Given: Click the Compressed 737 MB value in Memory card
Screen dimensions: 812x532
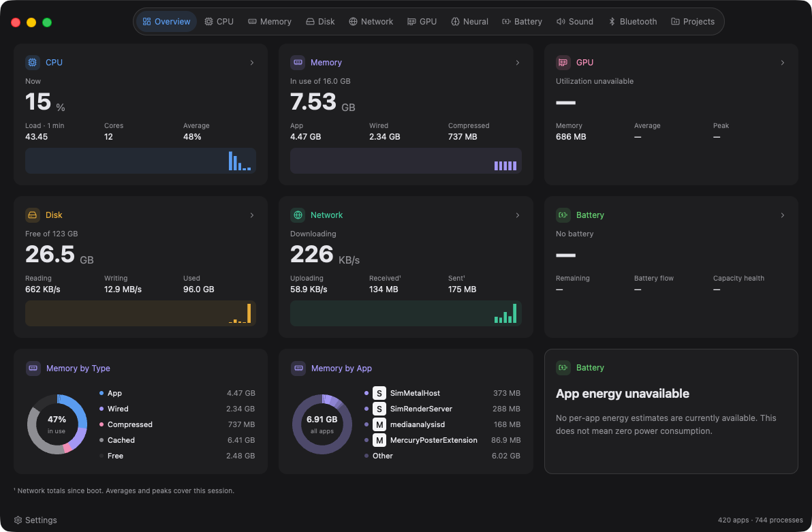Looking at the screenshot, I should tap(463, 137).
